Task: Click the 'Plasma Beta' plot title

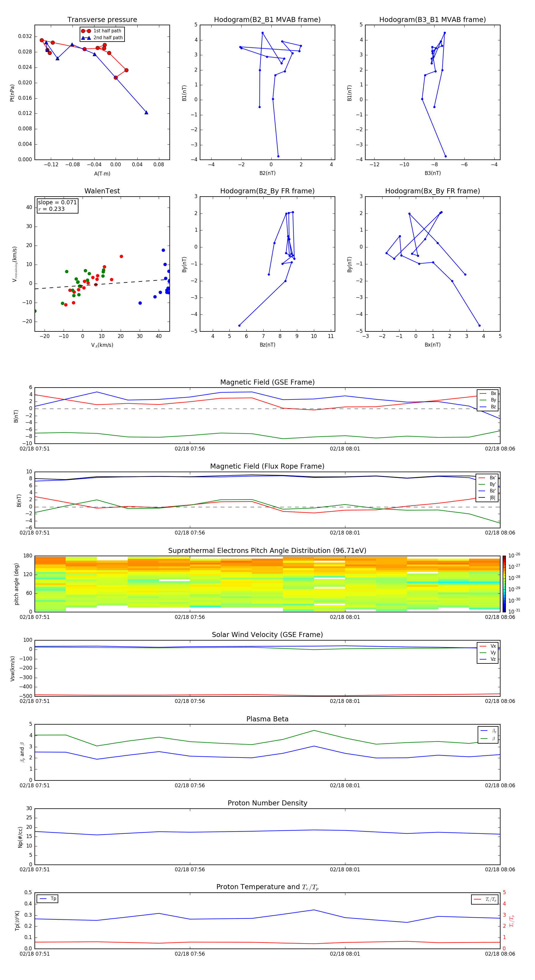Action: [x=267, y=719]
